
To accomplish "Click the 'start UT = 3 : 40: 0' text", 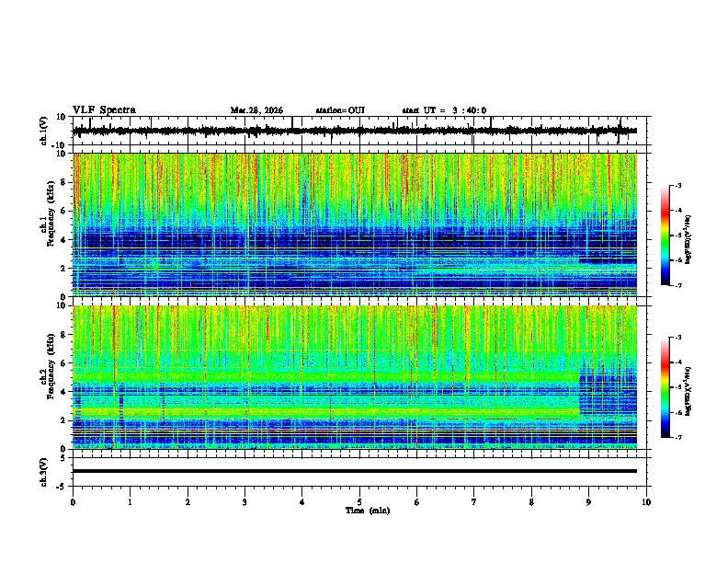I will coord(444,110).
